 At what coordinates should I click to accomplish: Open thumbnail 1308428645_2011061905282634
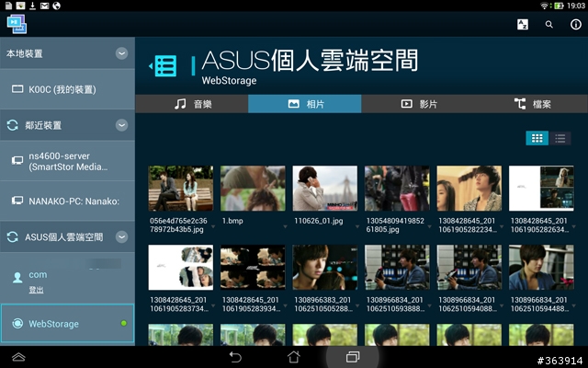tap(541, 188)
